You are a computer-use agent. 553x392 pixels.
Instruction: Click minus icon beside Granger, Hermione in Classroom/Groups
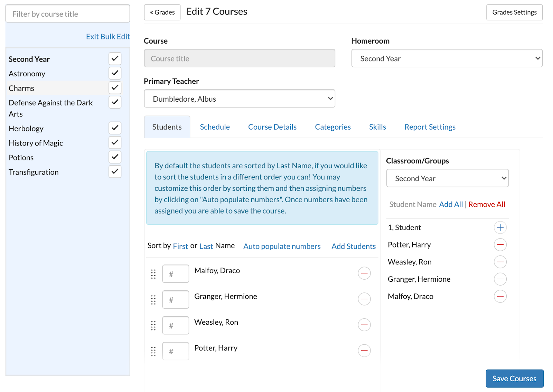[x=500, y=279]
